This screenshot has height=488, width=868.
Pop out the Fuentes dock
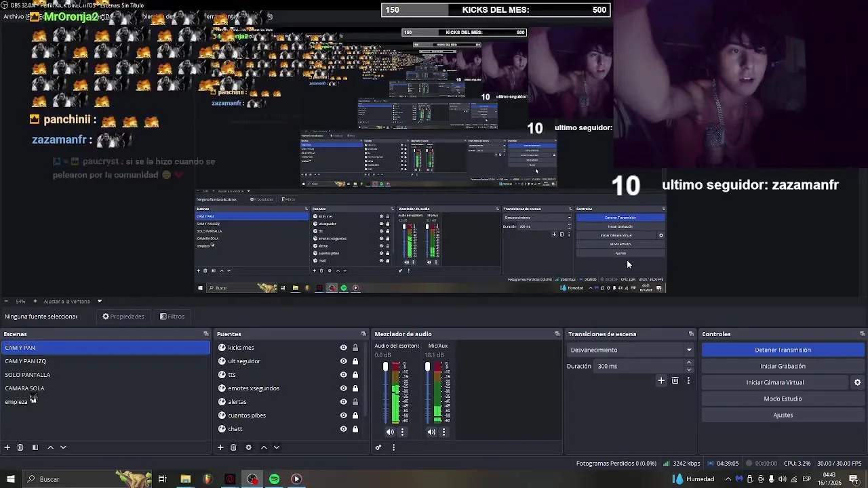363,334
